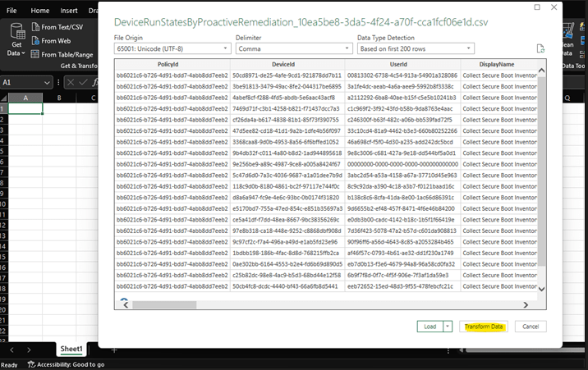The height and width of the screenshot is (370, 588).
Task: Select the Sheet1 worksheet tab
Action: pyautogui.click(x=71, y=349)
